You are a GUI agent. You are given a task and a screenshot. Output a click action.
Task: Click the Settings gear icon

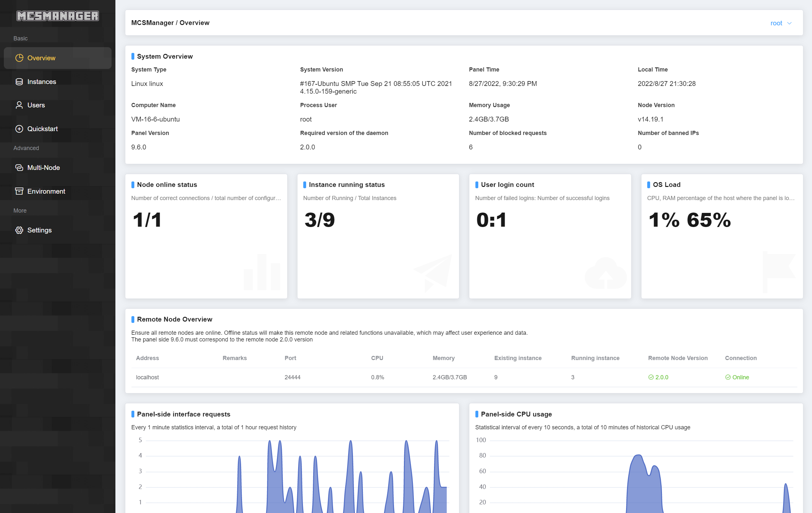click(19, 230)
